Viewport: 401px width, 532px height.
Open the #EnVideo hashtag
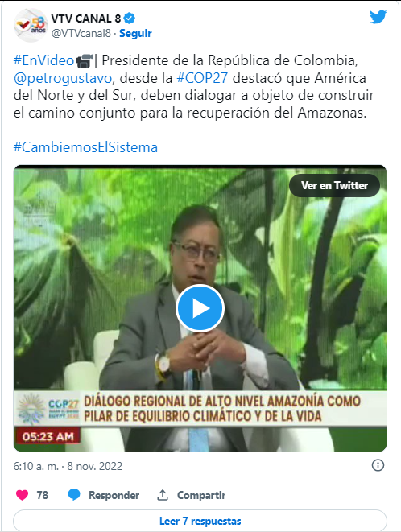(x=43, y=60)
